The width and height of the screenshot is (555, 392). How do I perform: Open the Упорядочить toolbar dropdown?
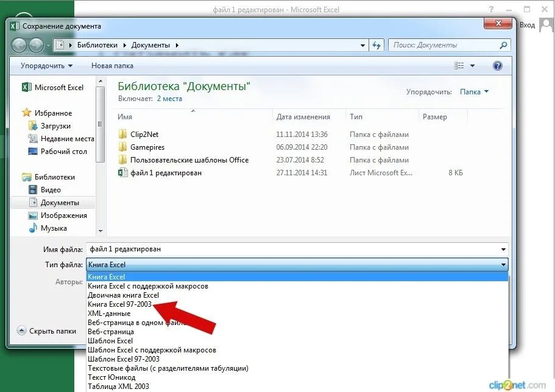46,66
